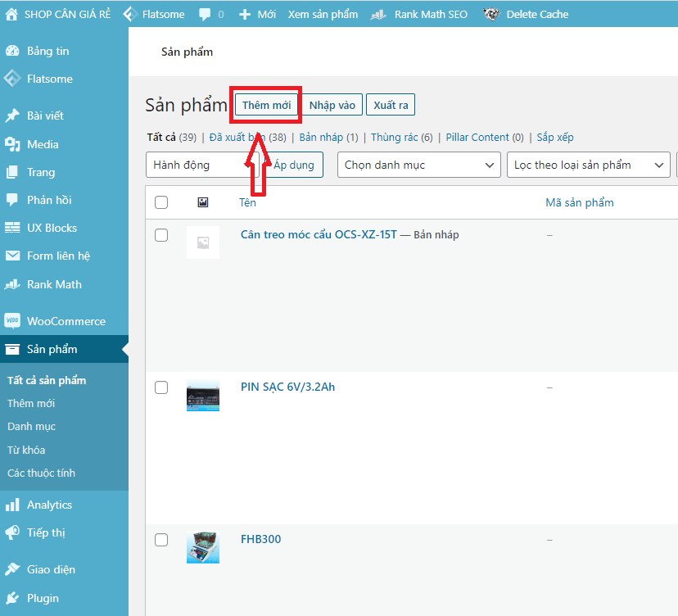The height and width of the screenshot is (616, 678).
Task: Click the Thêm mới button next to heading
Action: [266, 105]
